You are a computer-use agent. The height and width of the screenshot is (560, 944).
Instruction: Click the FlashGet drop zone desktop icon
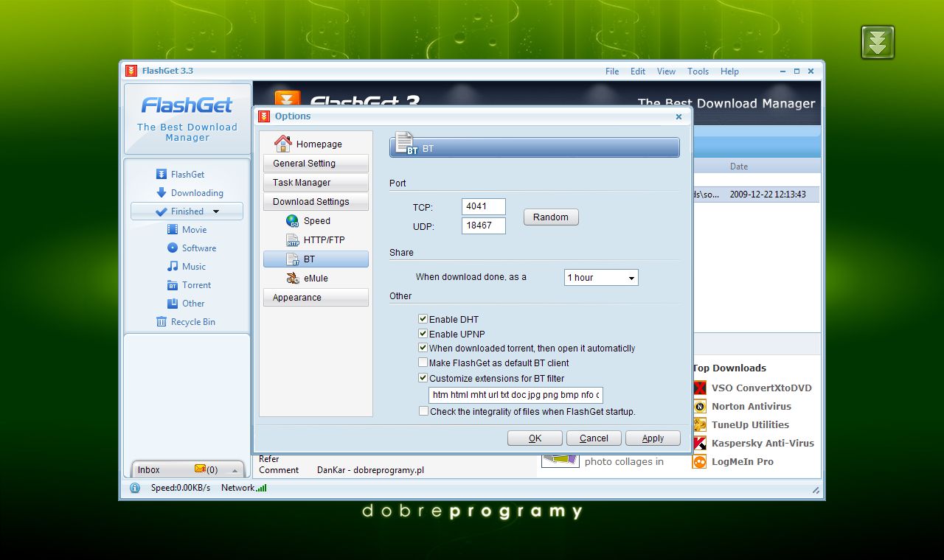coord(878,42)
